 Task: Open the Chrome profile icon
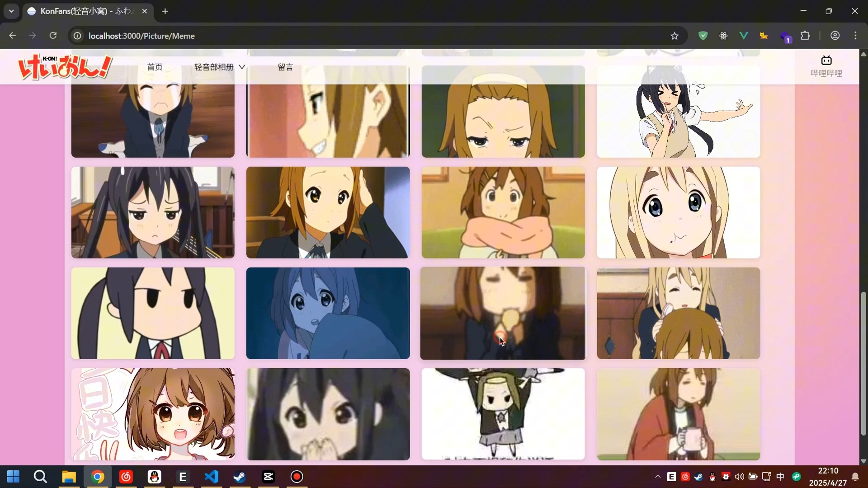point(835,36)
